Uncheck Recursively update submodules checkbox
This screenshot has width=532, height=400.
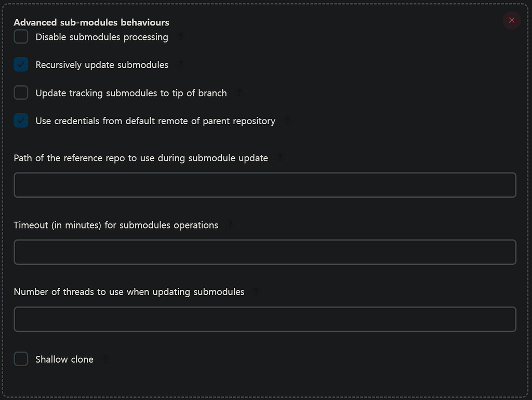coord(21,65)
